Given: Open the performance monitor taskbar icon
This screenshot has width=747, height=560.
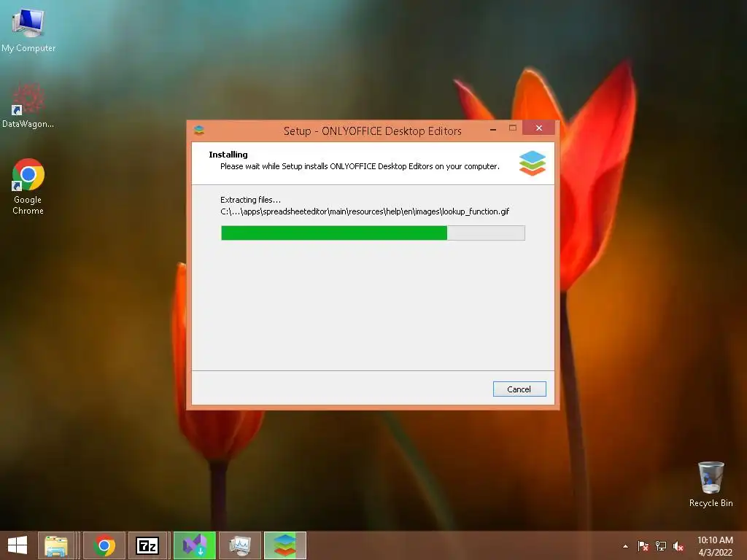Looking at the screenshot, I should [240, 545].
